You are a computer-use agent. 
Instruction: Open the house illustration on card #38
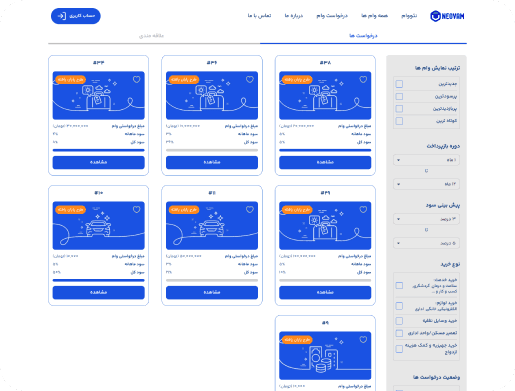point(325,95)
